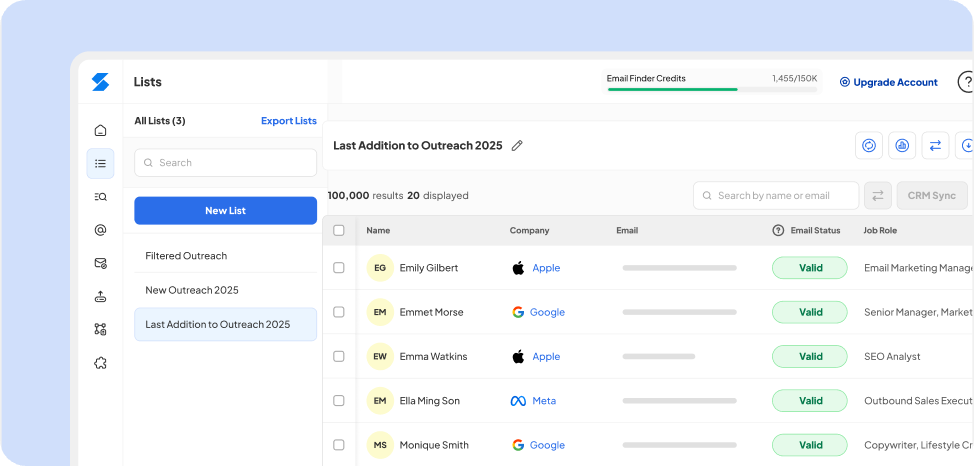Click the puzzle-piece integrations sidebar icon

[100, 363]
